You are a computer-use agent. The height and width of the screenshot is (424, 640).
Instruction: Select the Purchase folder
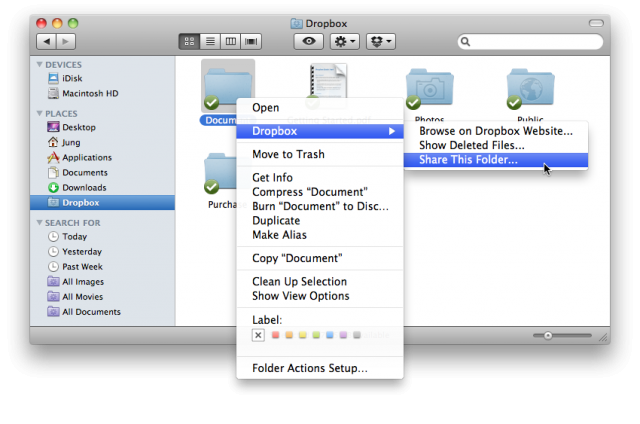(220, 173)
